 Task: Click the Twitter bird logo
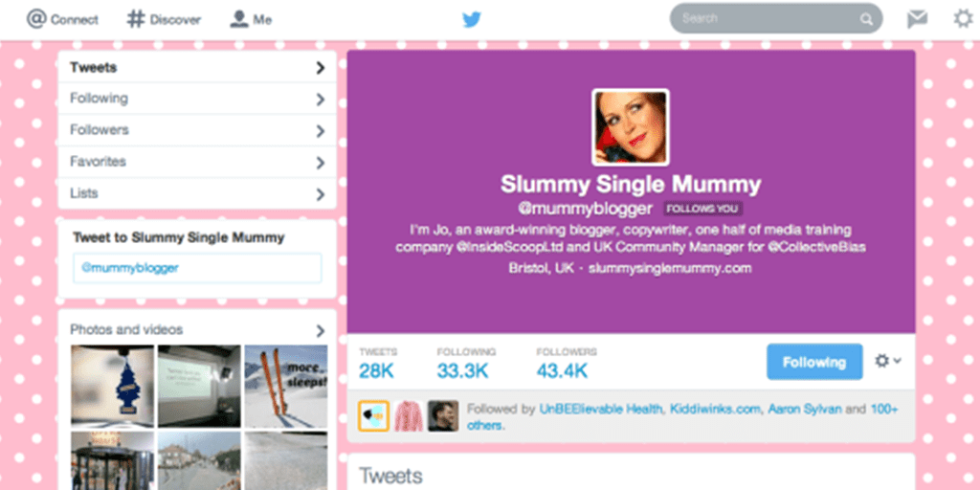coord(472,19)
